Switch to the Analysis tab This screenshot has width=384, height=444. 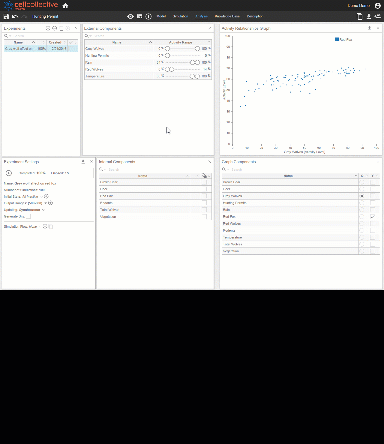[x=202, y=16]
